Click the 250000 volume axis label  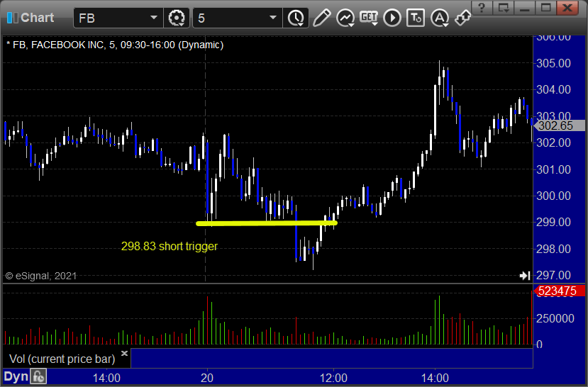pos(555,318)
